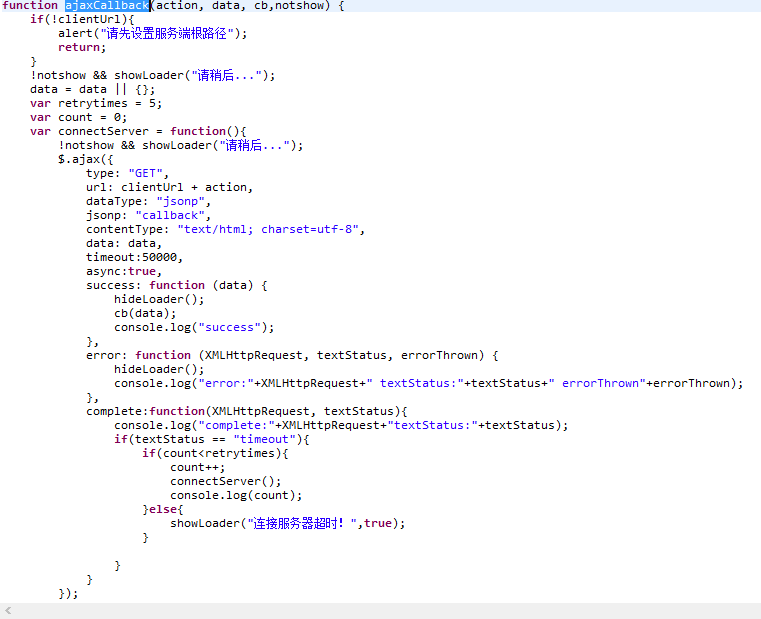The width and height of the screenshot is (761, 619).
Task: Click the 'timeout:50000,' line
Action: (x=134, y=257)
